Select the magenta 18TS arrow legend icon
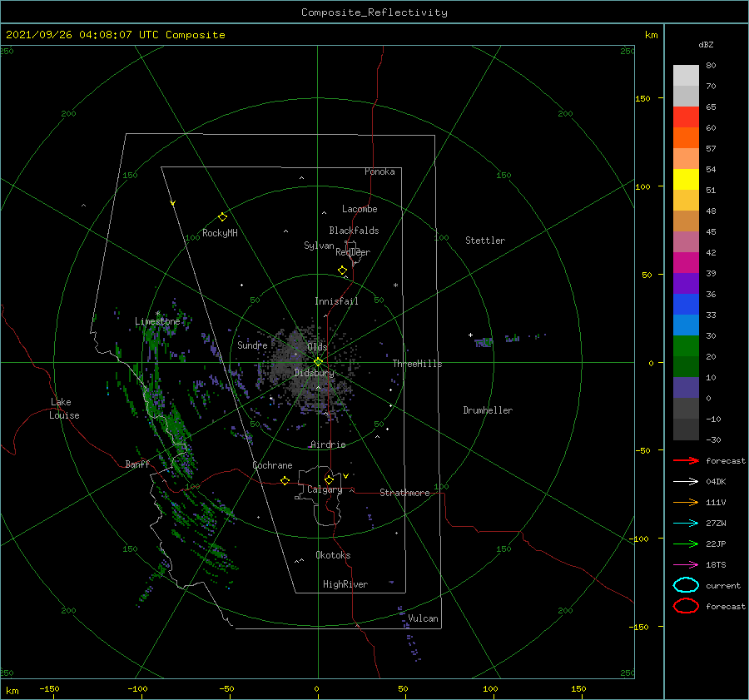749x700 pixels. tap(686, 565)
